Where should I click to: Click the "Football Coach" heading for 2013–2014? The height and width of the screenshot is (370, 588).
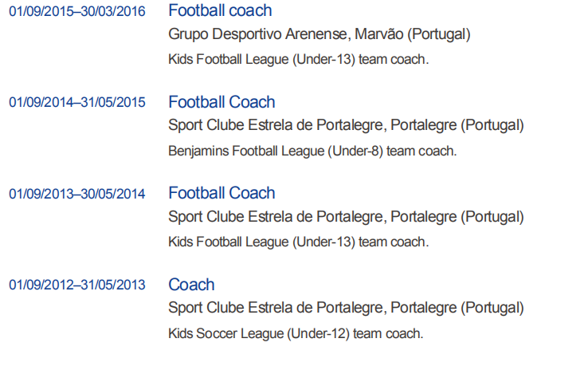pos(221,193)
